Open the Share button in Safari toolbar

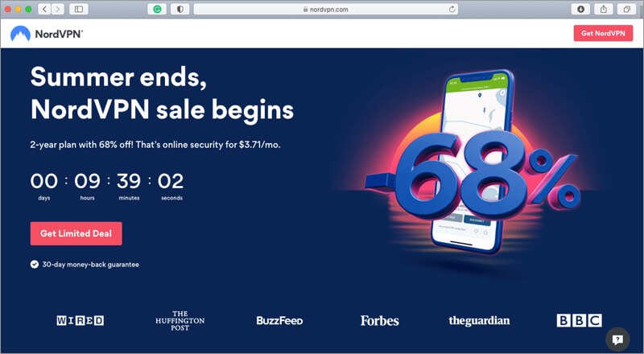click(604, 9)
